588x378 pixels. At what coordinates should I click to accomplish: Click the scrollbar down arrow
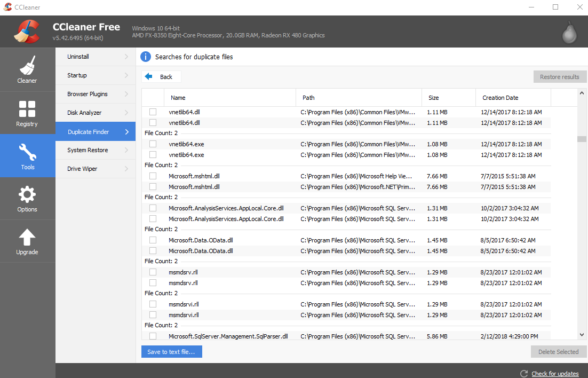582,334
